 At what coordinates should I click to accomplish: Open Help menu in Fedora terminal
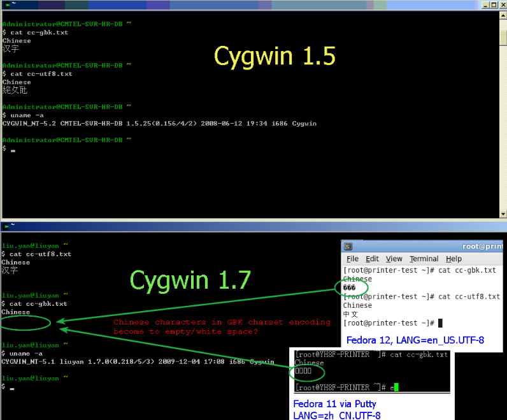tap(453, 259)
